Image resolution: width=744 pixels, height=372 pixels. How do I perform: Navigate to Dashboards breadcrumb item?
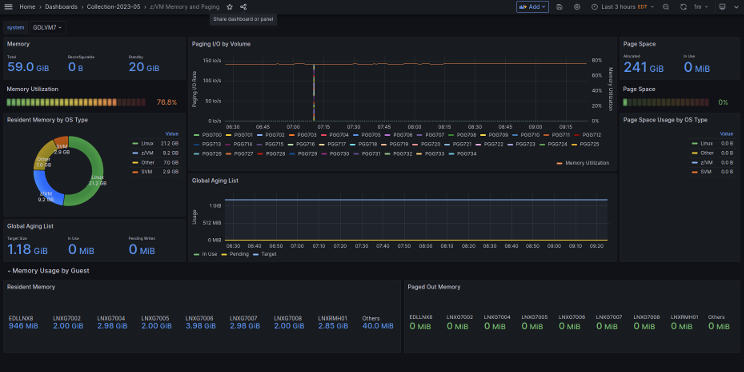pyautogui.click(x=61, y=7)
